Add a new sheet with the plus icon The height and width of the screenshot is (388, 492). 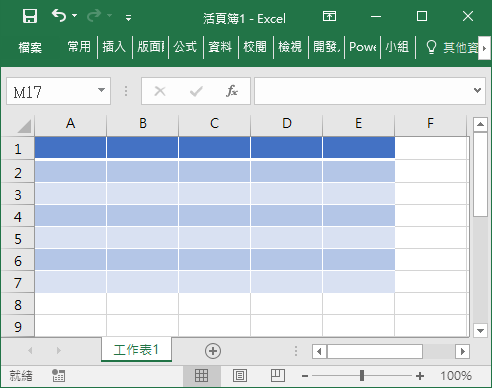[x=213, y=351]
